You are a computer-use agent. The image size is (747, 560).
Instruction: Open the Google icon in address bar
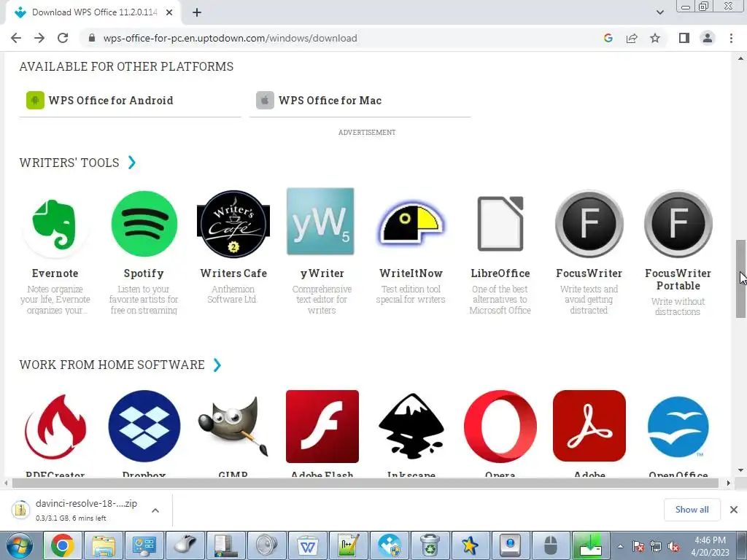608,38
